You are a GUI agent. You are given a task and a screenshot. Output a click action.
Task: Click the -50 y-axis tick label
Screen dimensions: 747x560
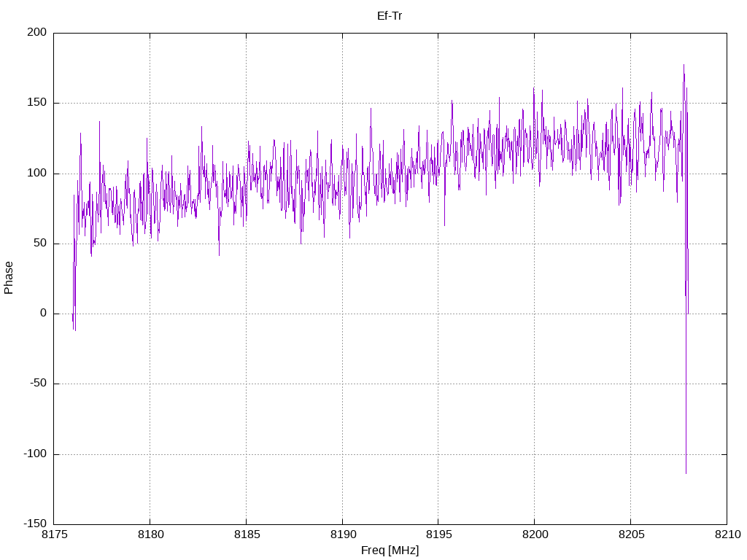[38, 384]
